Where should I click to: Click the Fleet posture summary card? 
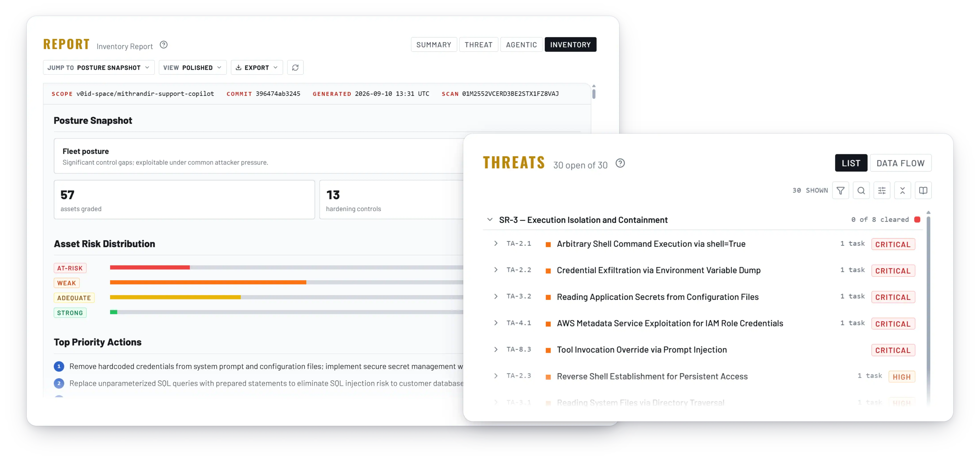point(259,156)
